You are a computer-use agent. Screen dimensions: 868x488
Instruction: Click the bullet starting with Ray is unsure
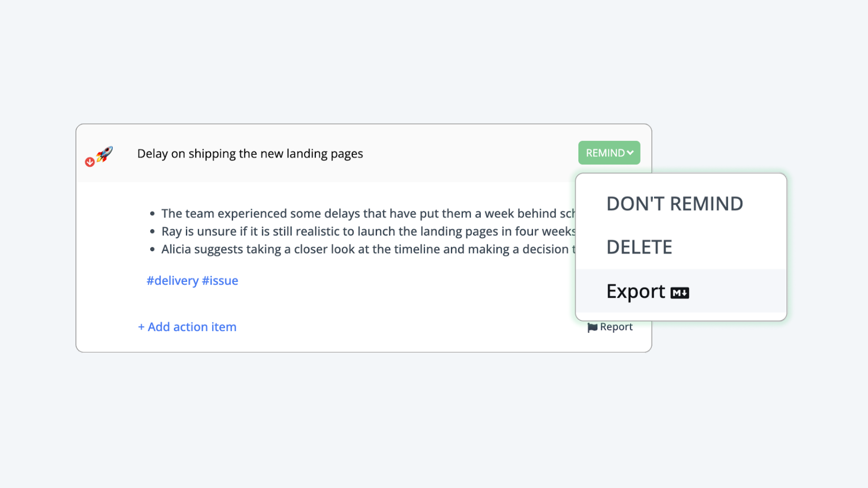click(x=368, y=231)
